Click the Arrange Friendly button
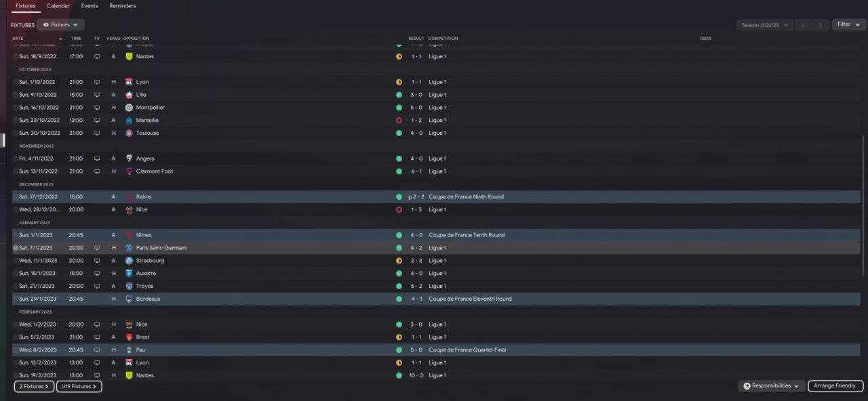Viewport: 868px width, 401px height. click(x=835, y=385)
